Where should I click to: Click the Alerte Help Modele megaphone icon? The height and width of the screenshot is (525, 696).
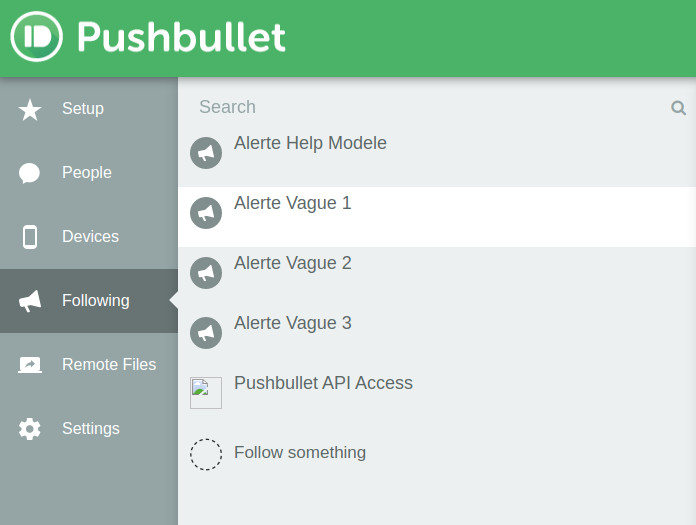point(206,153)
